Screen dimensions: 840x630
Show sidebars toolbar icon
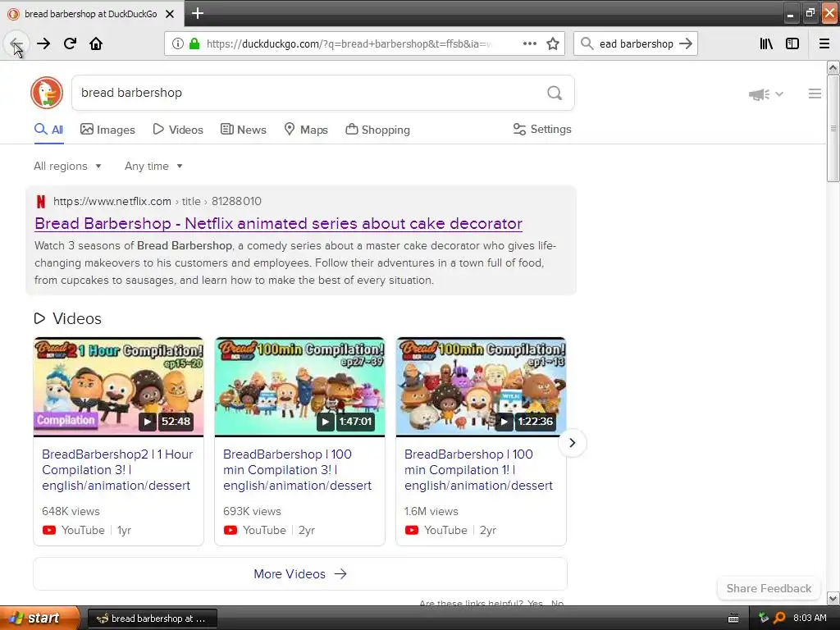coord(792,43)
